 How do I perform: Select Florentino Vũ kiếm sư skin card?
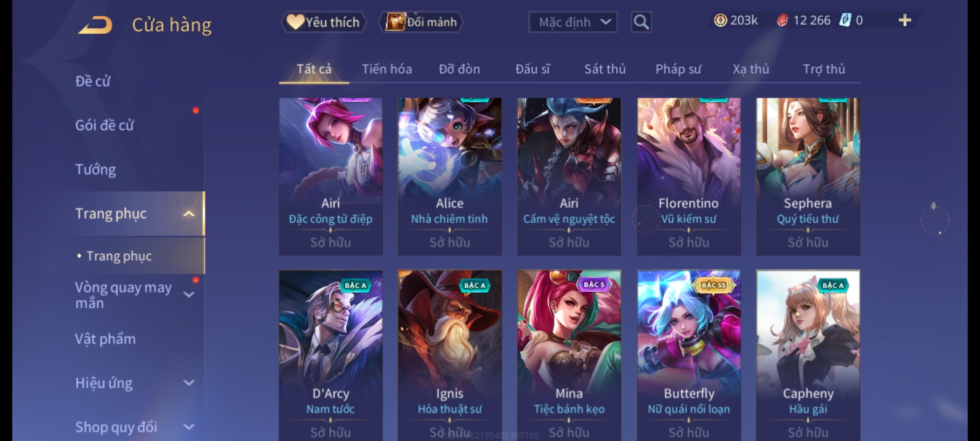tap(689, 176)
